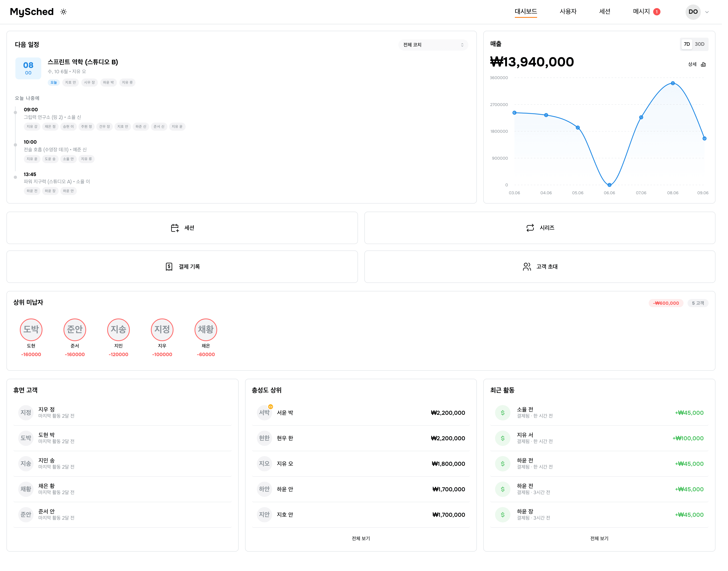Switch revenue chart to 30D
Viewport: 728px width, 571px height.
pyautogui.click(x=705, y=45)
